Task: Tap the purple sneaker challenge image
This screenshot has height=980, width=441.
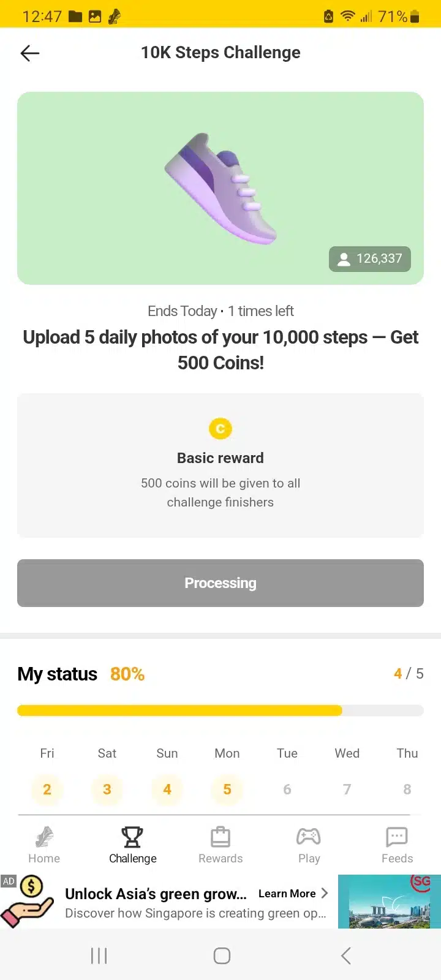Action: tap(221, 188)
